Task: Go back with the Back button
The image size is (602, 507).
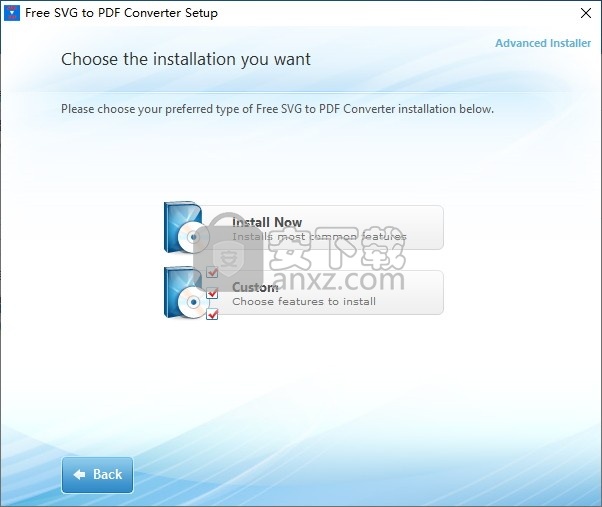Action: [97, 475]
